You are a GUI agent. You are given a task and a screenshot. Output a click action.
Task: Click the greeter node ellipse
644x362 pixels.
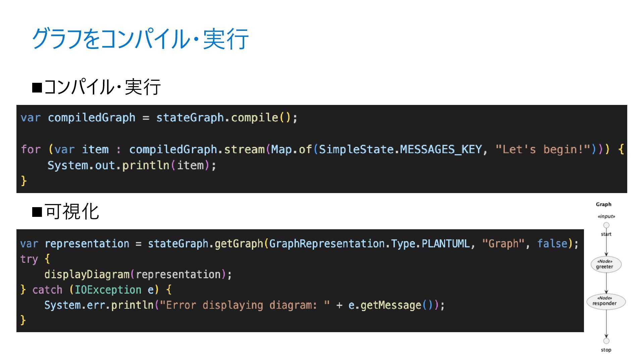(x=606, y=264)
